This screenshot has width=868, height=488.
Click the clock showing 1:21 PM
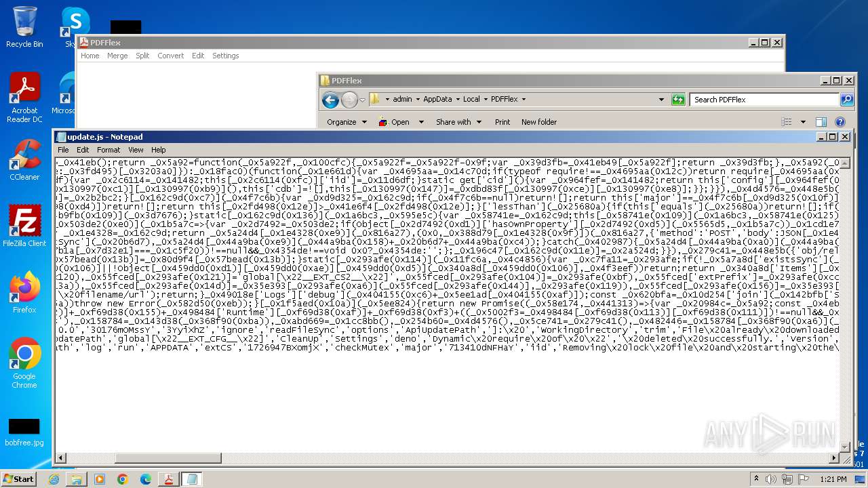click(x=833, y=479)
